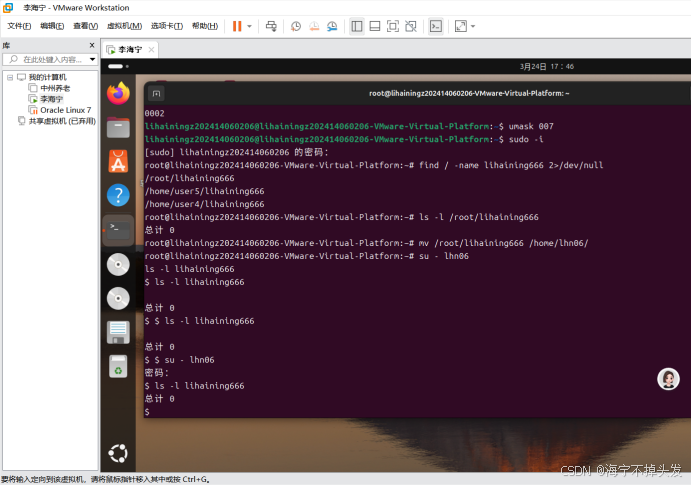Screen dimensions: 691x485
Task: Open Help from the Ubuntu dock
Action: 118,195
